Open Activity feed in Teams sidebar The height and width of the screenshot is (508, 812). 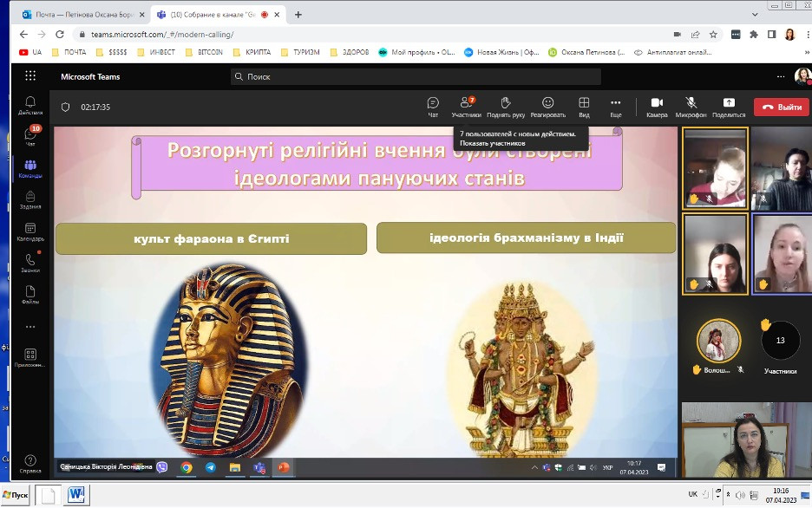(x=30, y=106)
